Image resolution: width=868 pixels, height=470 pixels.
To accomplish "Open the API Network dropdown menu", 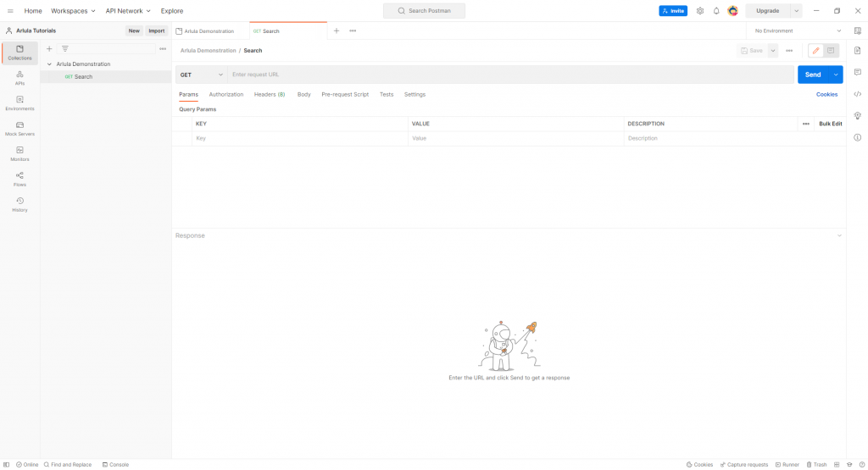I will (x=128, y=11).
